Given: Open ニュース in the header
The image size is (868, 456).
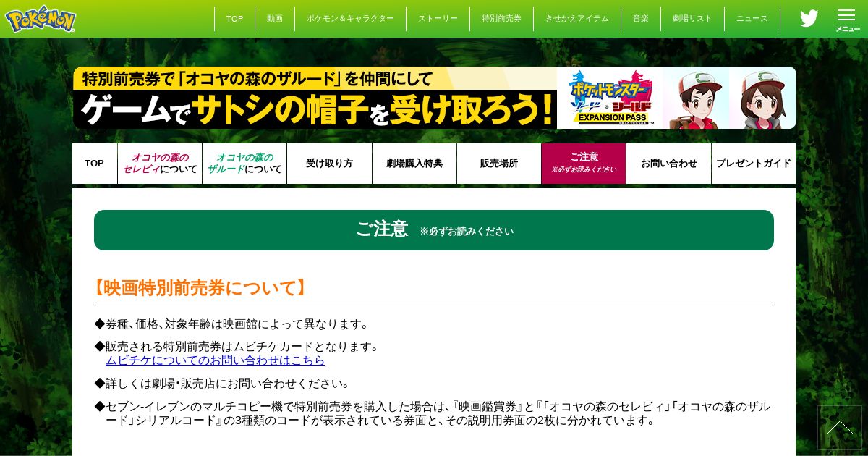Looking at the screenshot, I should (x=752, y=19).
